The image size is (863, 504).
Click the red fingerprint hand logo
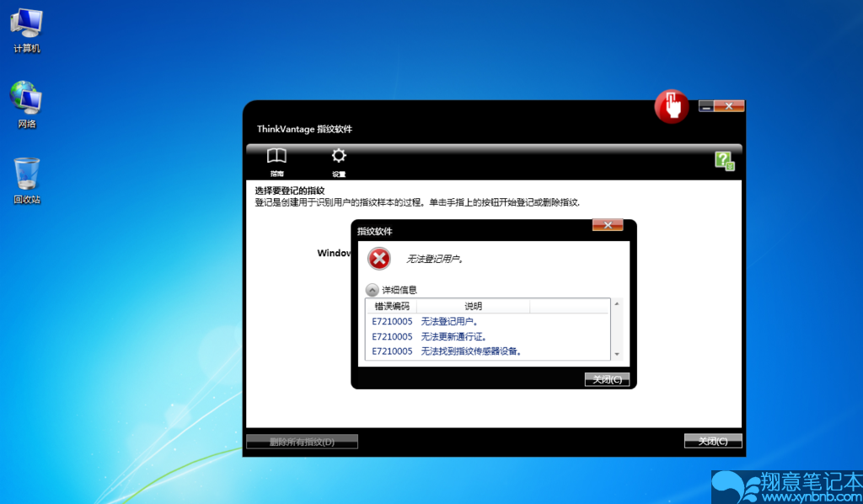[672, 106]
